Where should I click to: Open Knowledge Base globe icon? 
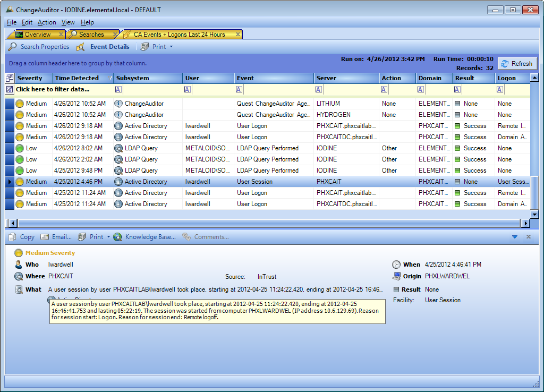click(117, 237)
